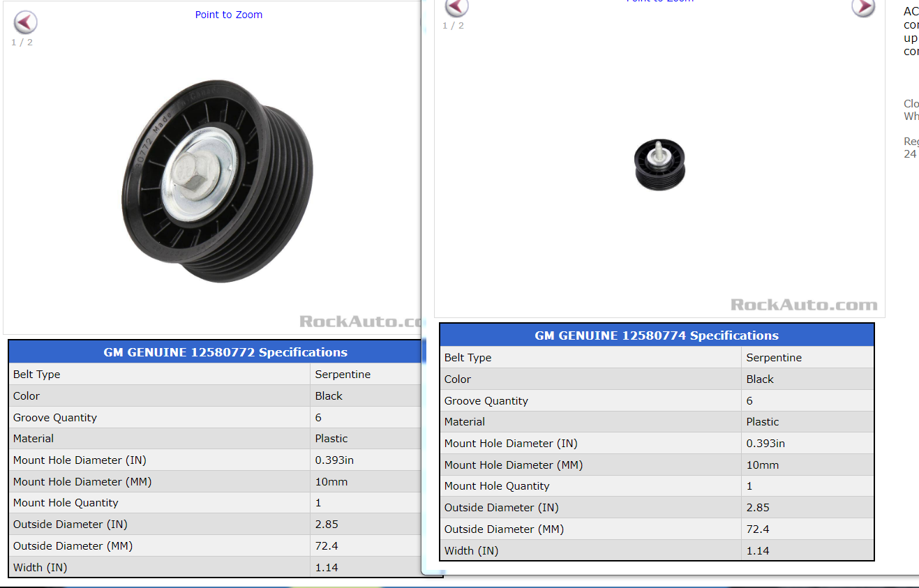Click the RockAuto.com watermark in the right image
This screenshot has height=588, width=919.
pos(804,305)
